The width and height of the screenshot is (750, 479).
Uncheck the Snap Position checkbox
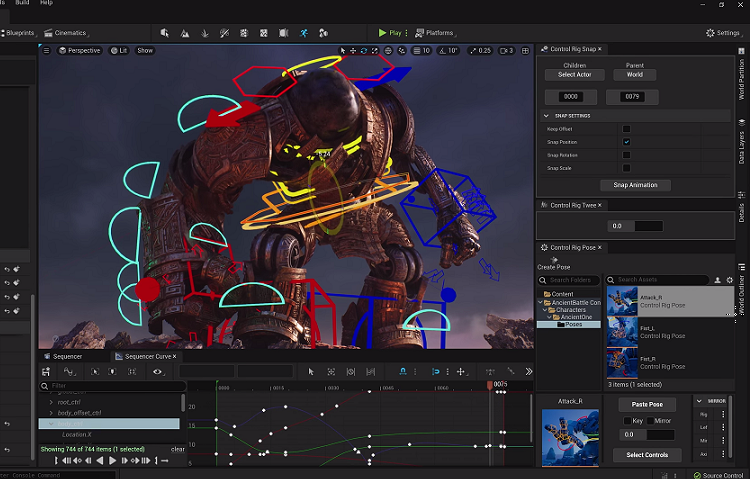tap(626, 142)
